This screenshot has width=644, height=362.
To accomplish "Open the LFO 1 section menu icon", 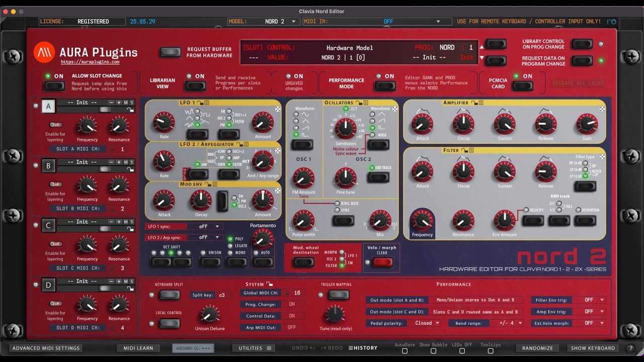I will pos(207,103).
